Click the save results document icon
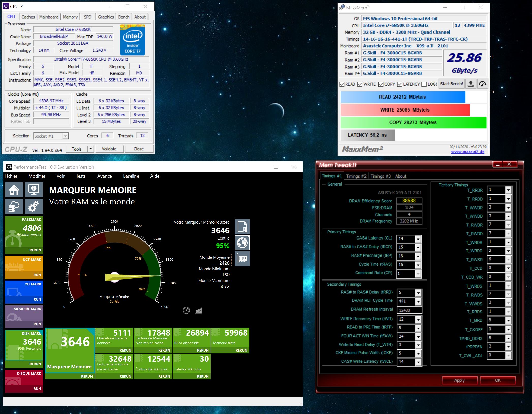This screenshot has height=414, width=532. 242,227
